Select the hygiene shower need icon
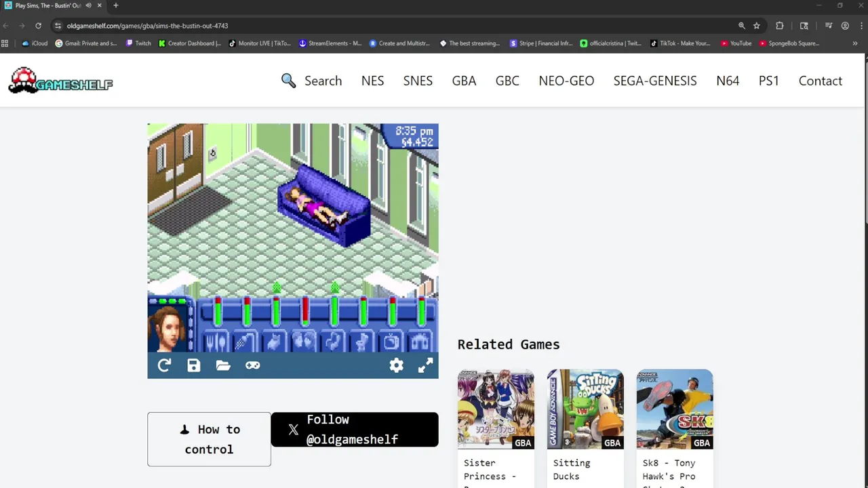The width and height of the screenshot is (868, 488). [245, 342]
